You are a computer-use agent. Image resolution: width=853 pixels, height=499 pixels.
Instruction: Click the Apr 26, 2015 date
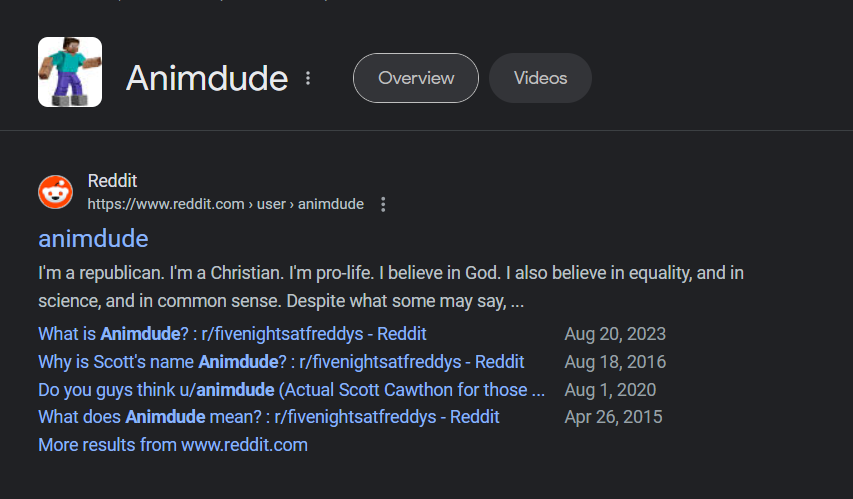(613, 416)
